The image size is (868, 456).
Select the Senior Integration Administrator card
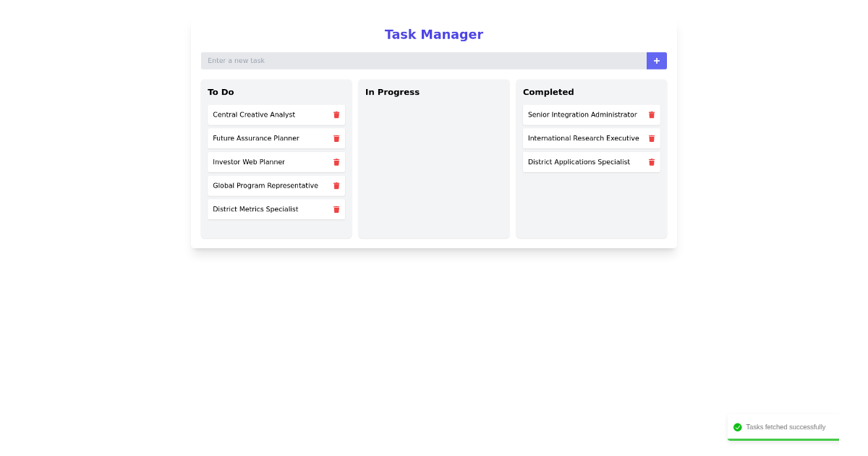pyautogui.click(x=582, y=114)
